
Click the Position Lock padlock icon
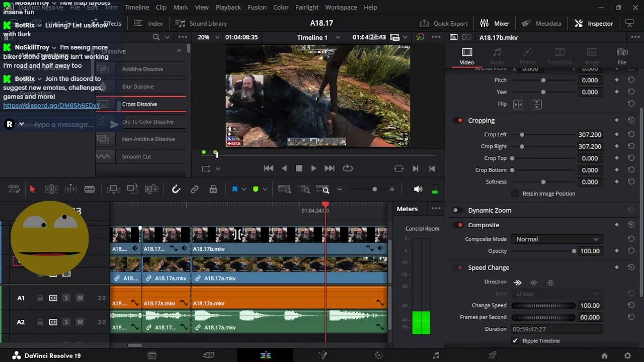click(213, 190)
